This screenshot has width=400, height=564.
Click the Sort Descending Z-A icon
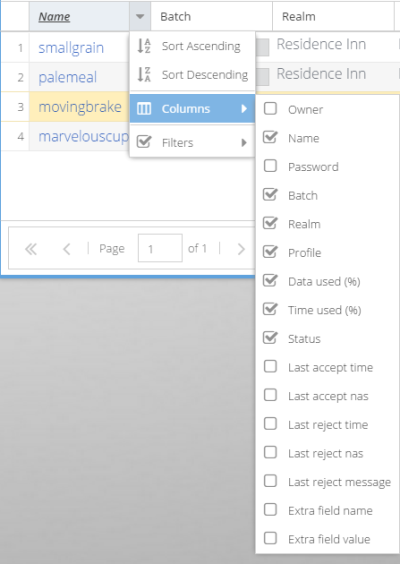pos(144,74)
